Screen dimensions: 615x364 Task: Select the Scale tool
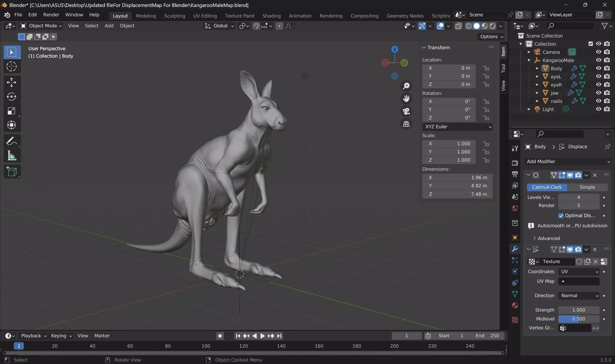[12, 111]
